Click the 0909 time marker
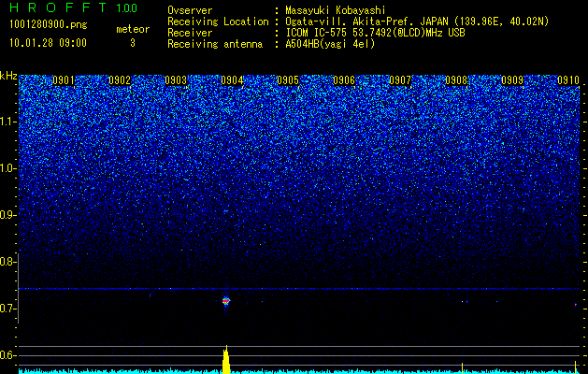The width and height of the screenshot is (588, 374). 512,80
